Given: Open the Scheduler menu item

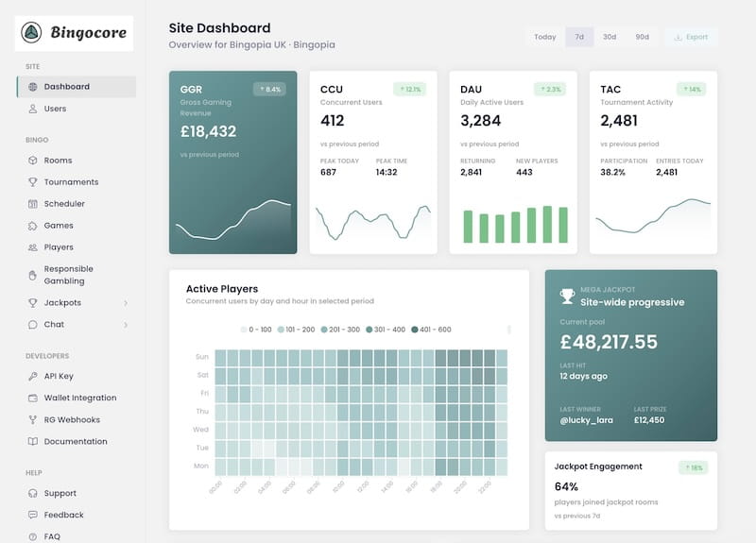Looking at the screenshot, I should coord(77,204).
